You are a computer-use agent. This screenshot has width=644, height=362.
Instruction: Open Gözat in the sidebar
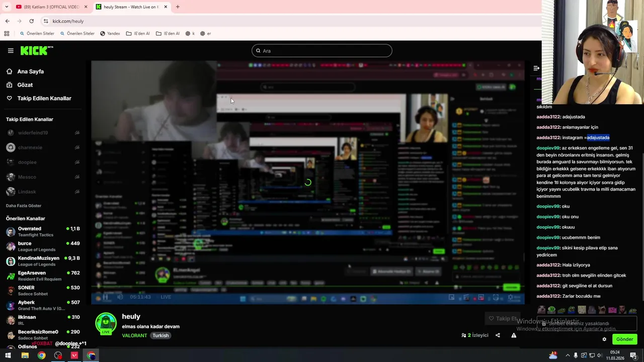25,85
